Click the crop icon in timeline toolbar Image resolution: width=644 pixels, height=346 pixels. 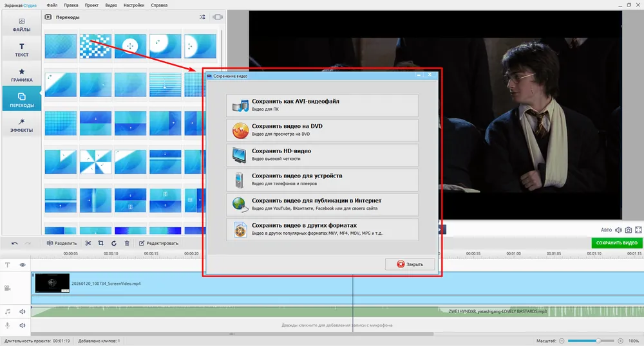coord(100,243)
